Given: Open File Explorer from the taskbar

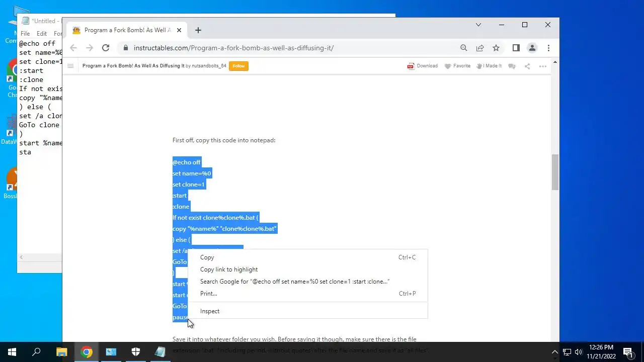Looking at the screenshot, I should tap(61, 352).
